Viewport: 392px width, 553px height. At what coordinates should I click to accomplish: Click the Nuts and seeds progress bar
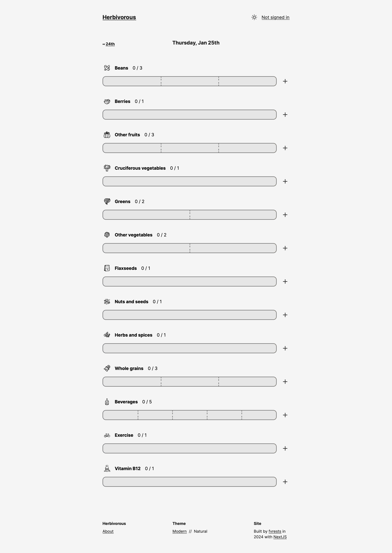pyautogui.click(x=189, y=315)
